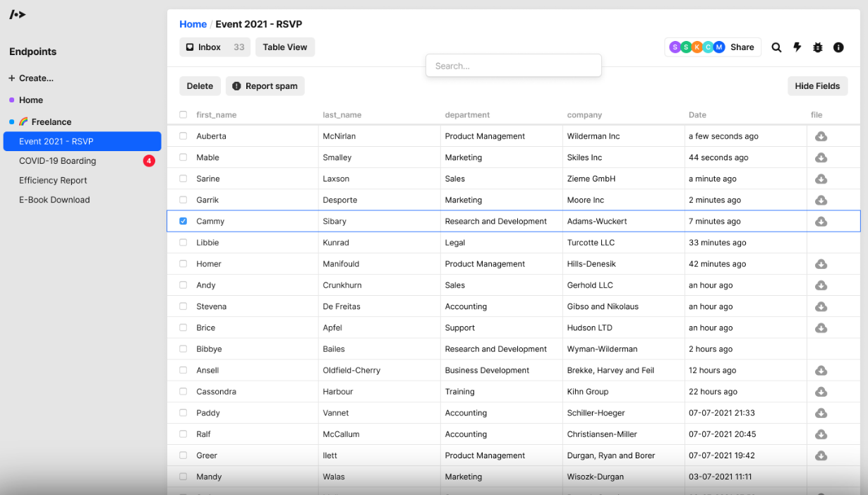Download file for Auberta McNirlan row
Viewport: 868px width, 495px height.
821,136
